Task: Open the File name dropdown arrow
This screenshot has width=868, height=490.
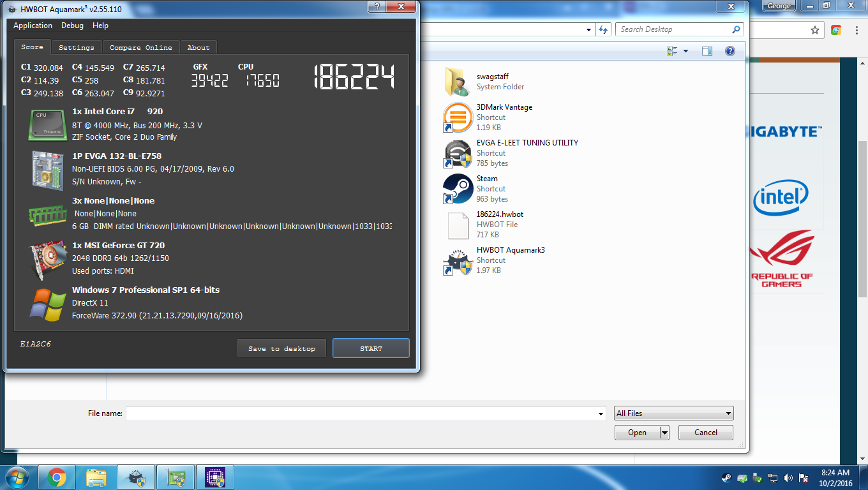Action: pos(600,413)
